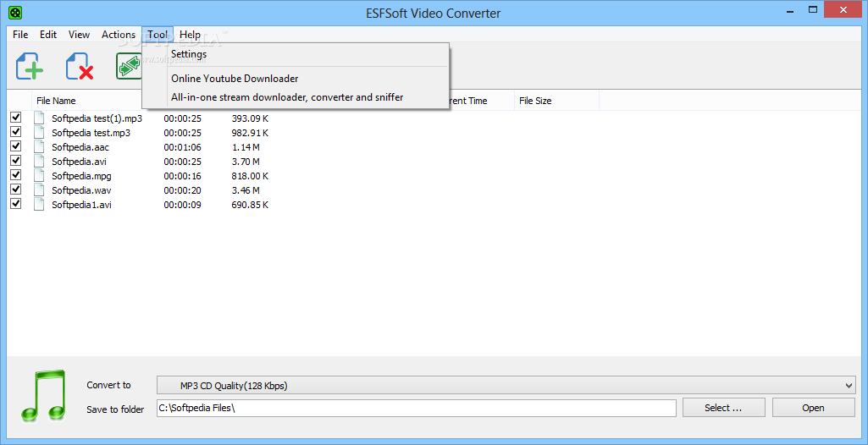Click the 00:00:20 duration value
The image size is (868, 445).
click(x=182, y=190)
